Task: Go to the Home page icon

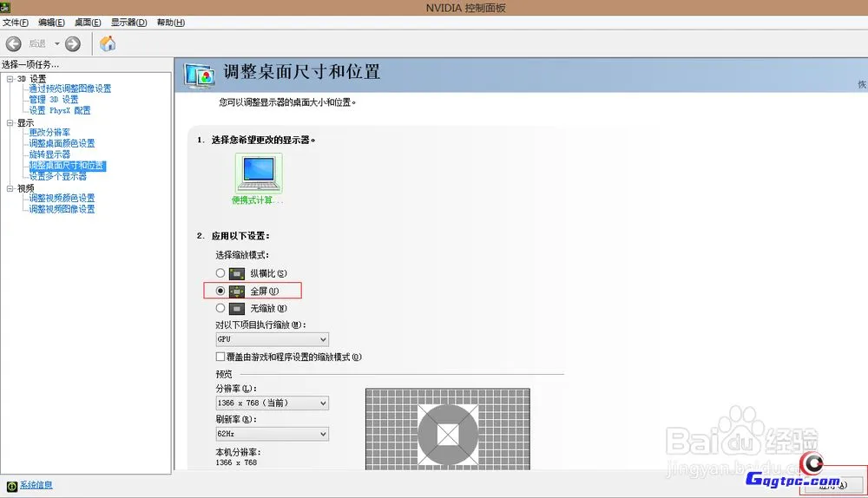Action: click(108, 43)
